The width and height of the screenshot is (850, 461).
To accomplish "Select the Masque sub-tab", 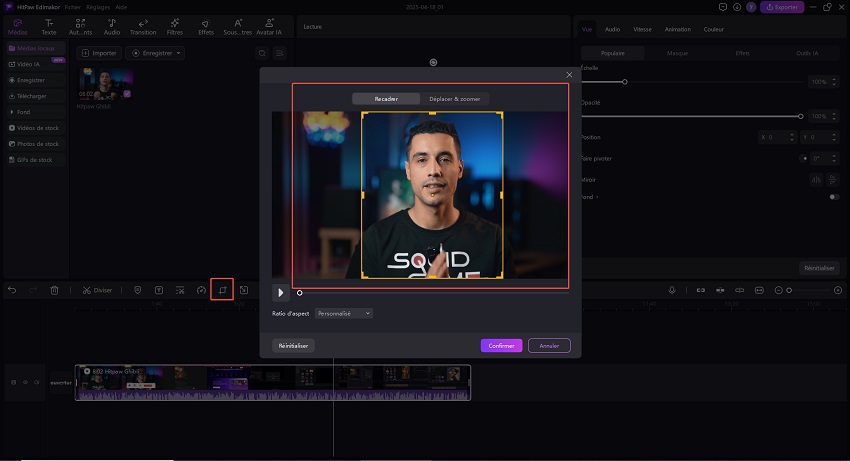I will point(677,53).
